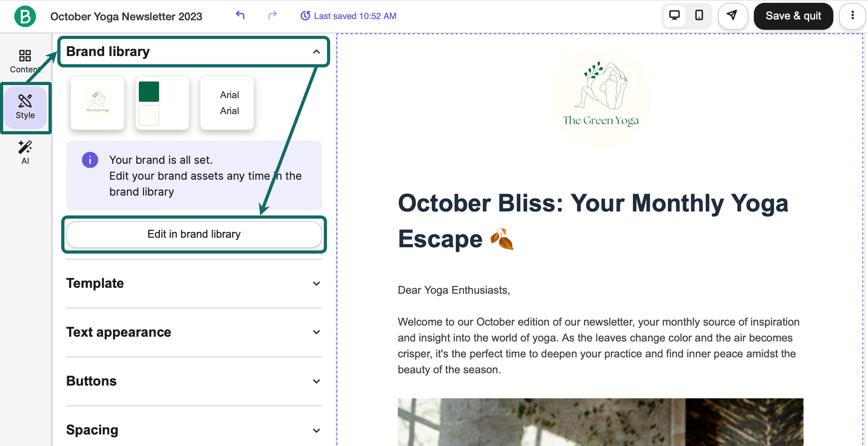Click the Last saved history icon
The height and width of the screenshot is (446, 868).
pyautogui.click(x=305, y=16)
